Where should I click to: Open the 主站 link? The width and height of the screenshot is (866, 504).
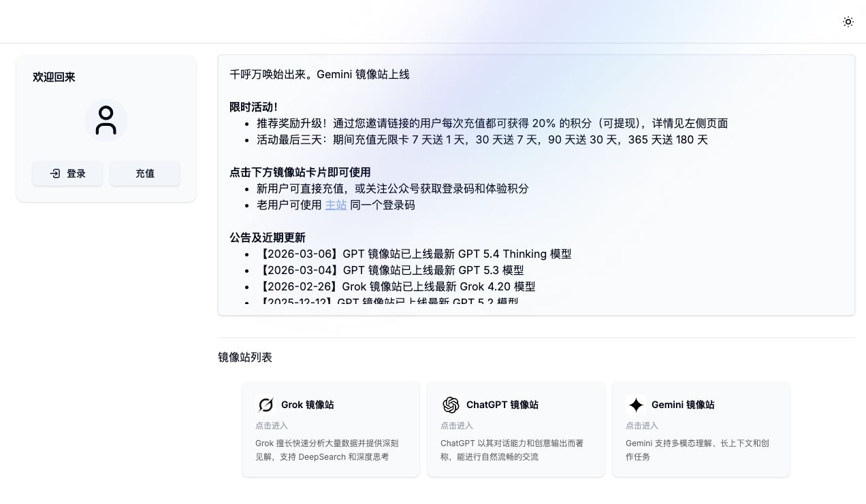336,205
